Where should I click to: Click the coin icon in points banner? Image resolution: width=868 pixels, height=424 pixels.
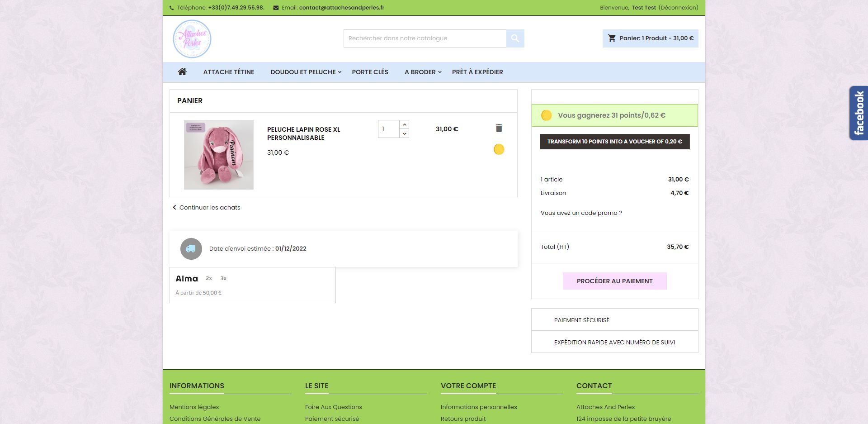[x=546, y=115]
